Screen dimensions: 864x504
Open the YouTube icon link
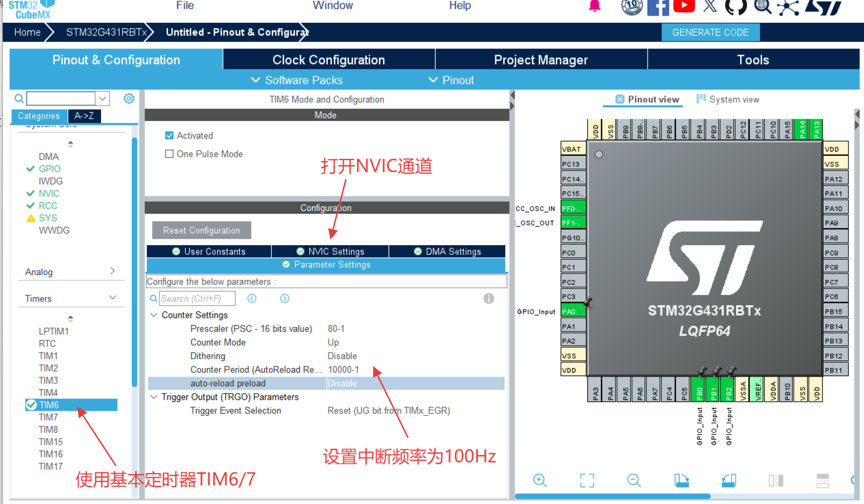click(x=684, y=6)
